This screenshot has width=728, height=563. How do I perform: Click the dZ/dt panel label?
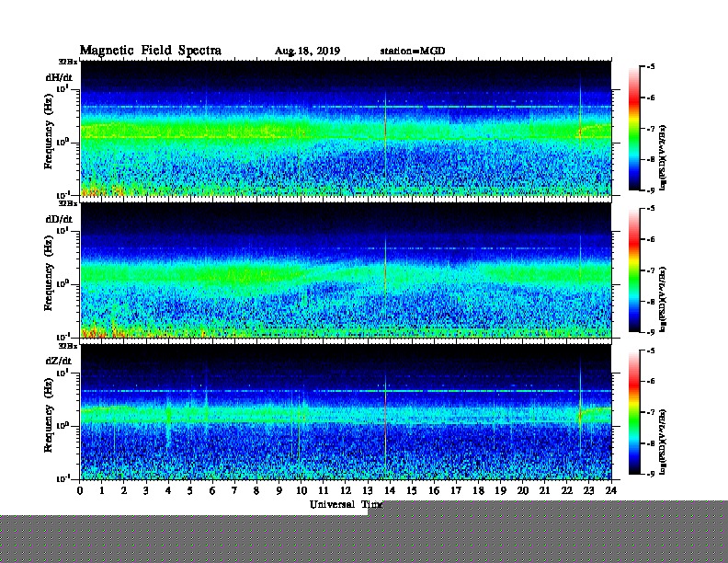click(x=59, y=361)
